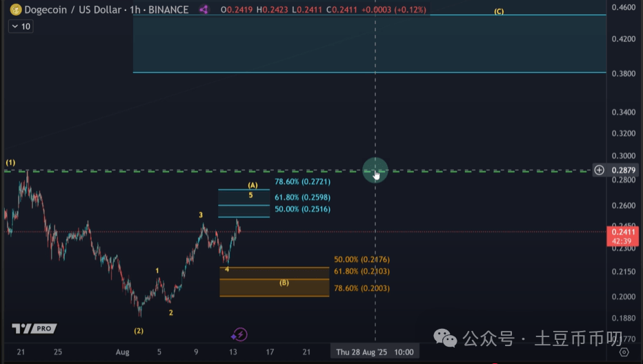Click the TradingView PRO logo
Viewport: 643px width, 364px height.
coord(34,328)
